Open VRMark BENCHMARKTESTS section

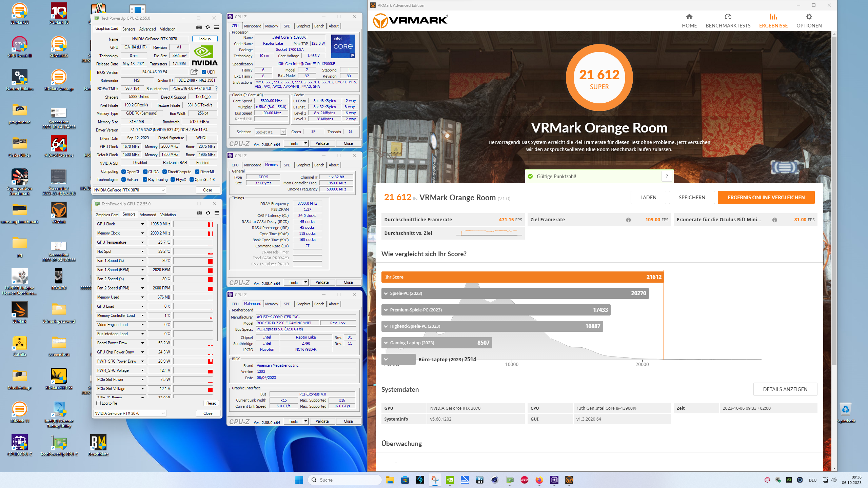[x=728, y=21]
